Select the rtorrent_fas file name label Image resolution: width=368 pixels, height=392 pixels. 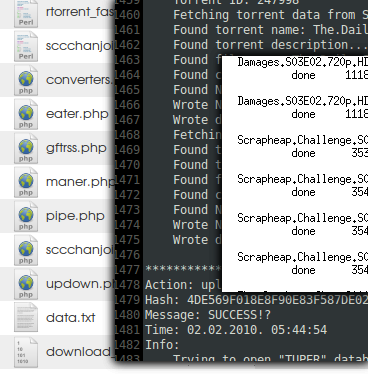coord(80,12)
